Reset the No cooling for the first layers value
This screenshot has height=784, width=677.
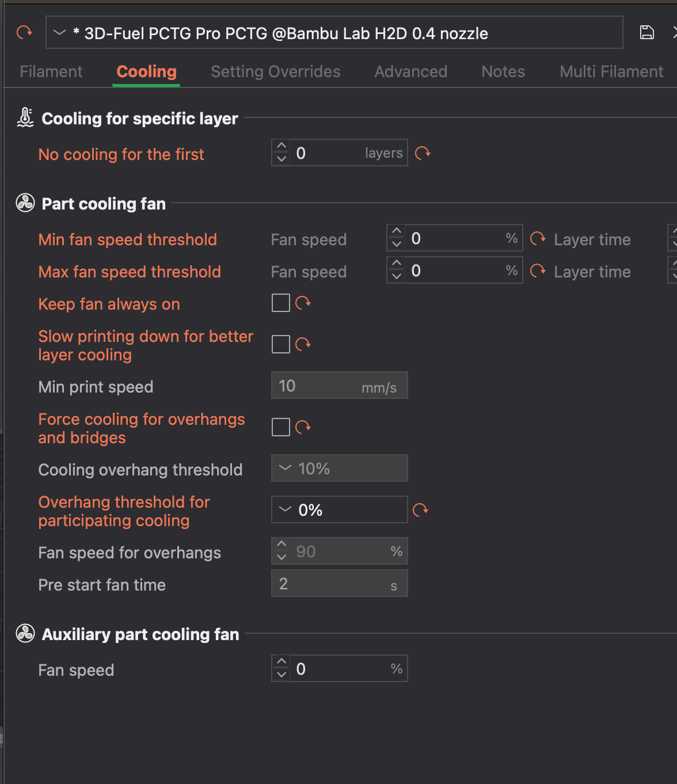[x=423, y=153]
